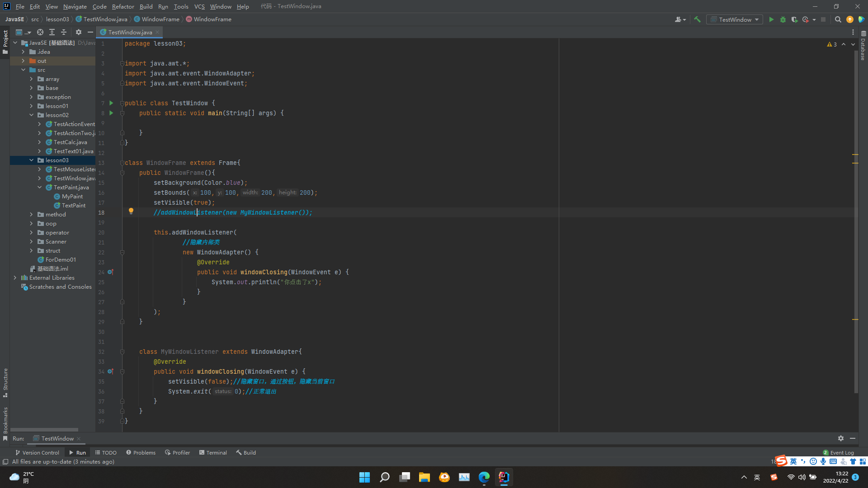Open the Refactor menu
Screen dimensions: 868x488
tap(123, 6)
